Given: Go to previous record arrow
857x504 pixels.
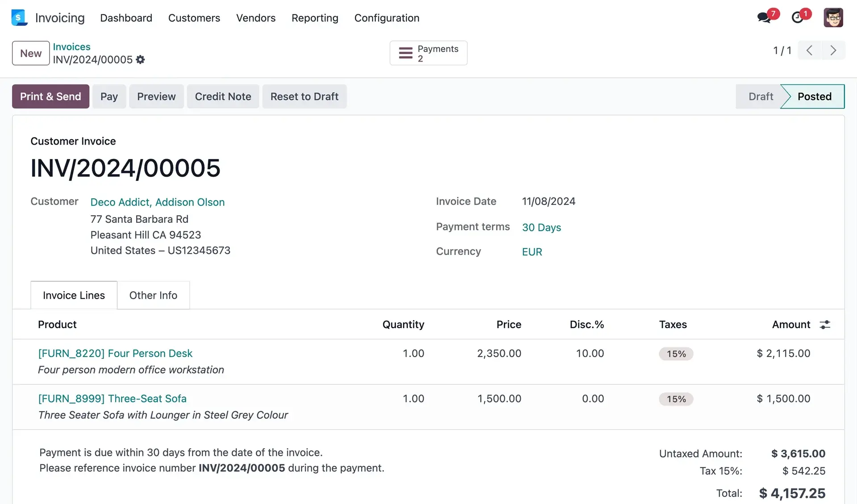Looking at the screenshot, I should [809, 50].
